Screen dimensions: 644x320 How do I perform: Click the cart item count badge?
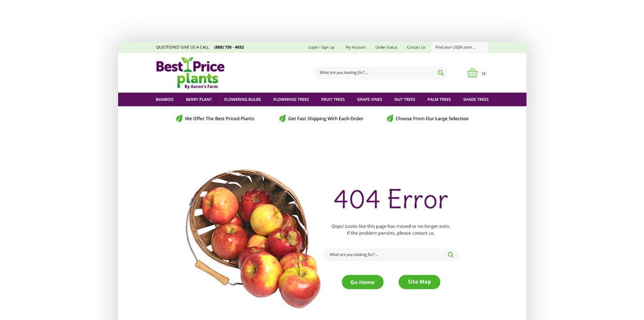pyautogui.click(x=484, y=73)
